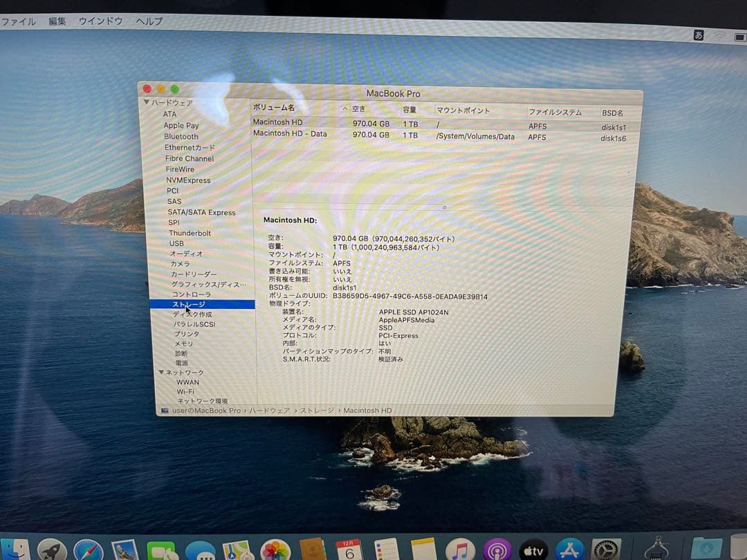Collapse the ハードウェア sidebar section
Image resolution: width=747 pixels, height=560 pixels.
pos(146,102)
